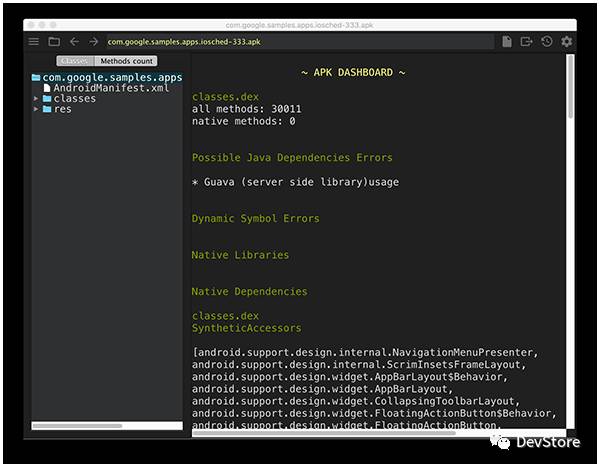The width and height of the screenshot is (600, 467).
Task: Select the classes folder row
Action: click(69, 98)
